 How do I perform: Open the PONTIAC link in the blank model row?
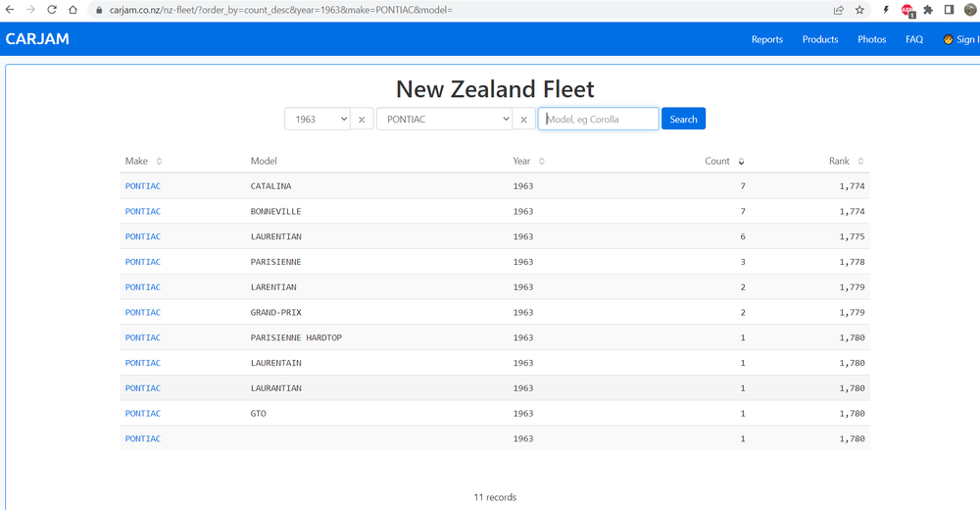[142, 438]
